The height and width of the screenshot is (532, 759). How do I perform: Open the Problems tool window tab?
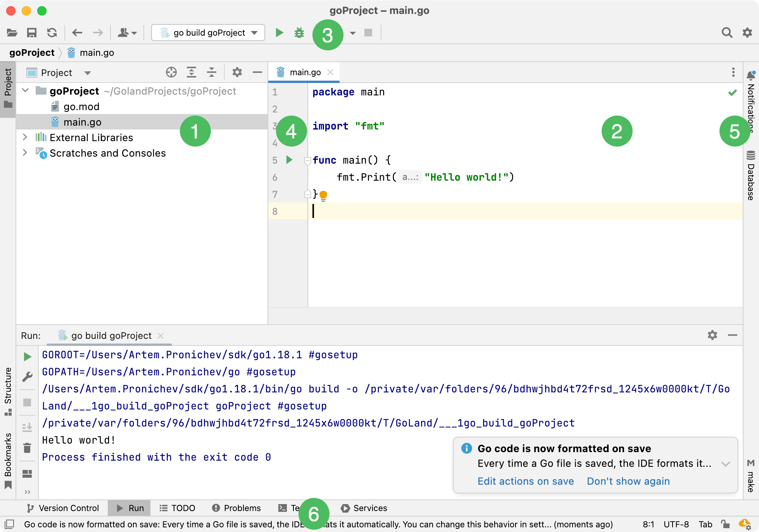pos(236,508)
